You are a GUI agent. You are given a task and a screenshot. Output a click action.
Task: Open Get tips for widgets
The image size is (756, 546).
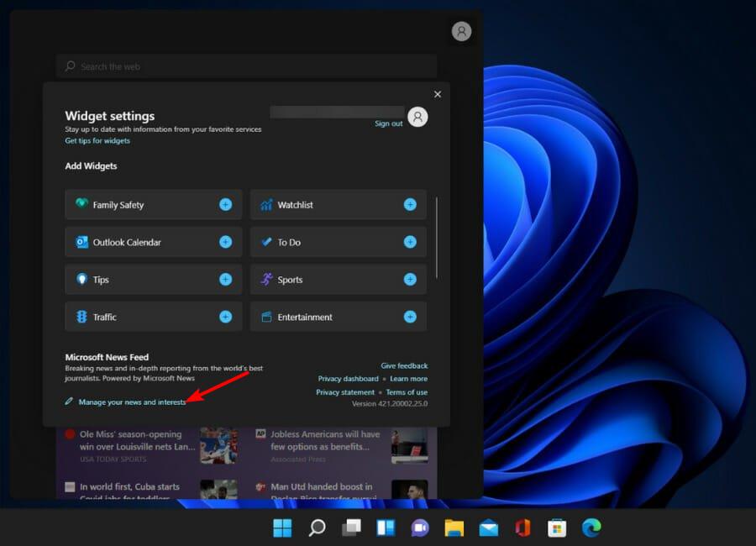tap(97, 140)
